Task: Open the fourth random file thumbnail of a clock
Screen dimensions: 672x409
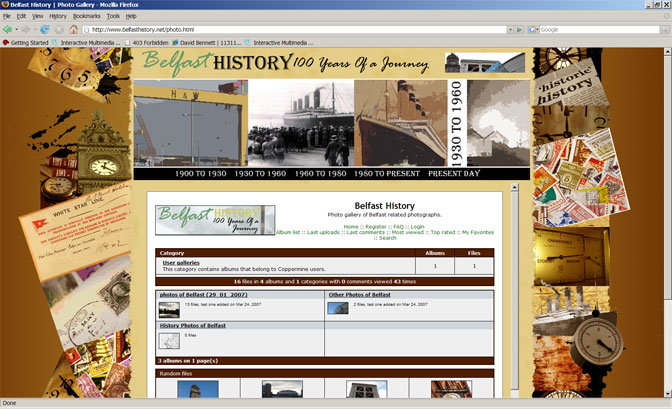Action: (x=451, y=389)
